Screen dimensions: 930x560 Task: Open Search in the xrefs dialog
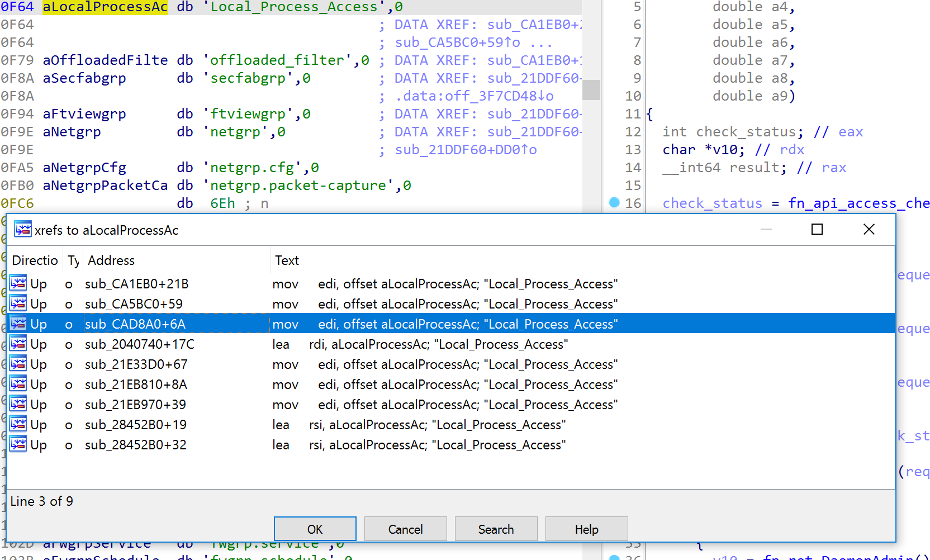click(496, 529)
